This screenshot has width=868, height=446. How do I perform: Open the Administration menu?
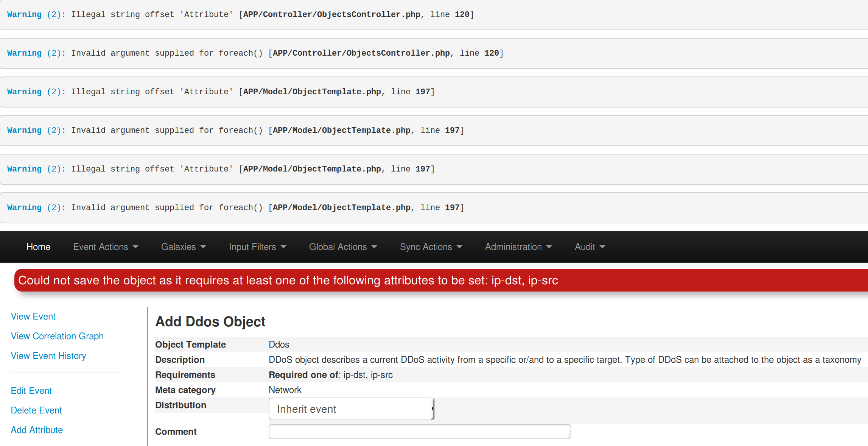coord(518,247)
